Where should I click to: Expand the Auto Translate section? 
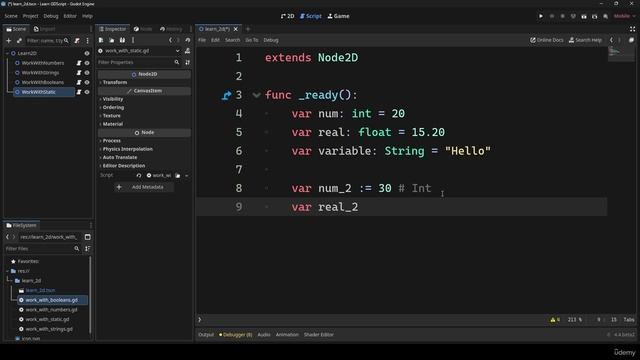pyautogui.click(x=120, y=158)
